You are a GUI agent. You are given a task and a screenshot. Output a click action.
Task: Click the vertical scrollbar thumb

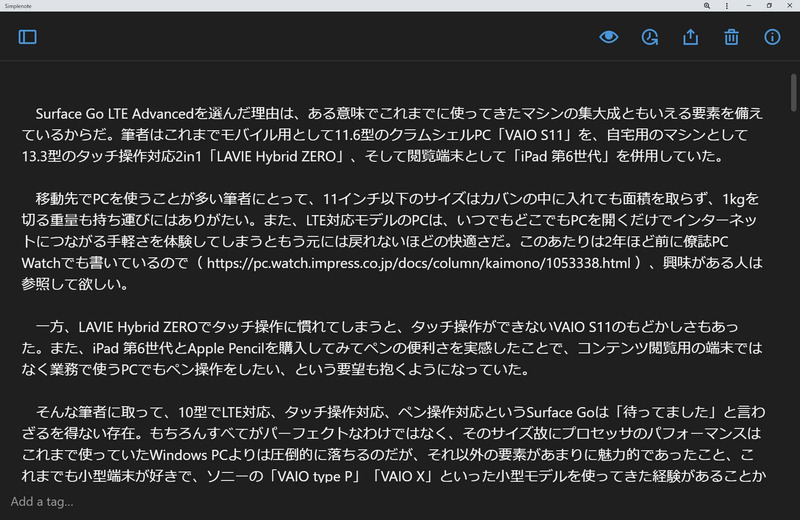click(793, 92)
